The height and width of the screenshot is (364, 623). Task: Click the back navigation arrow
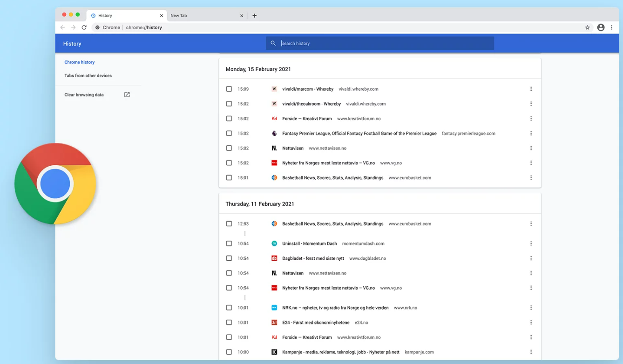[x=63, y=27]
